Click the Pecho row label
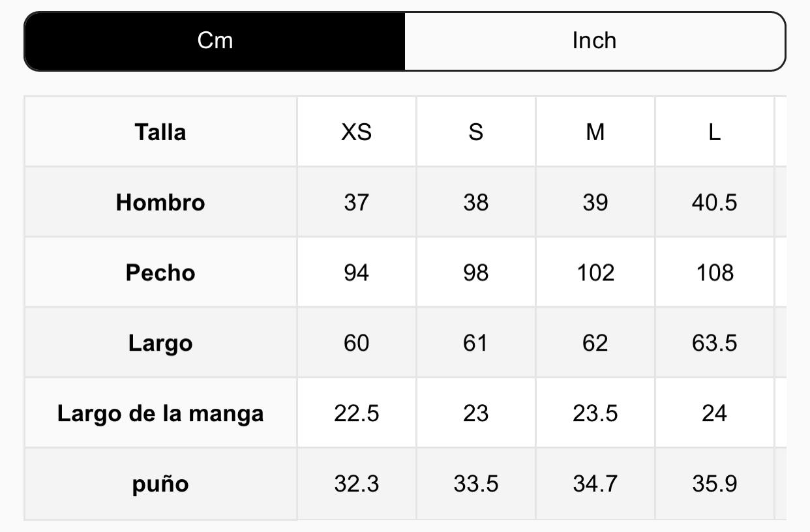This screenshot has width=810, height=532. coord(160,273)
